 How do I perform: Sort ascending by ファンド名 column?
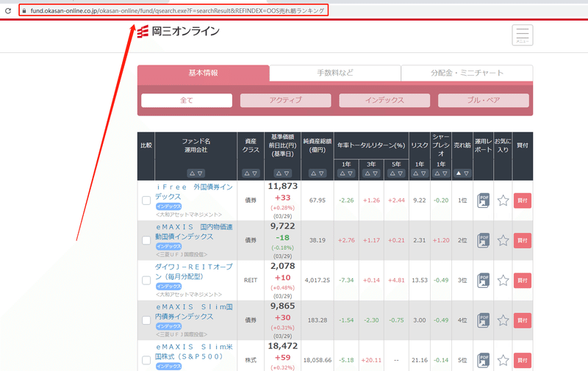[x=192, y=173]
